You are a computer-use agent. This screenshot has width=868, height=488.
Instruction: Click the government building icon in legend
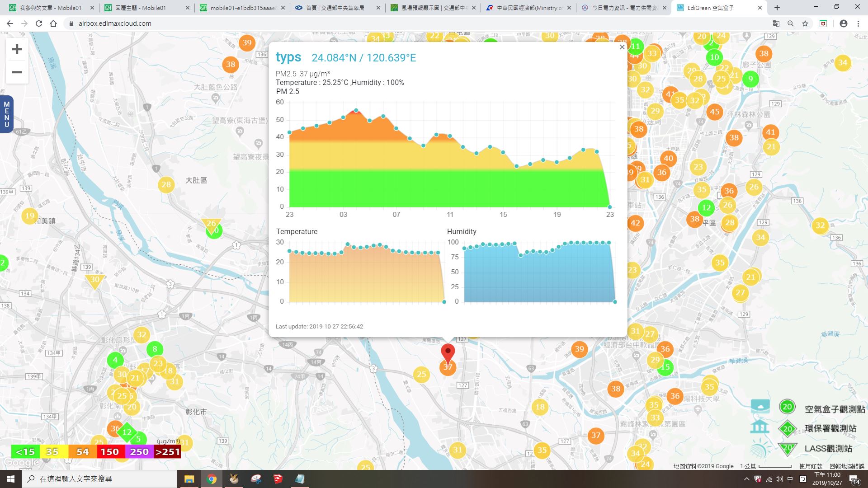click(759, 427)
